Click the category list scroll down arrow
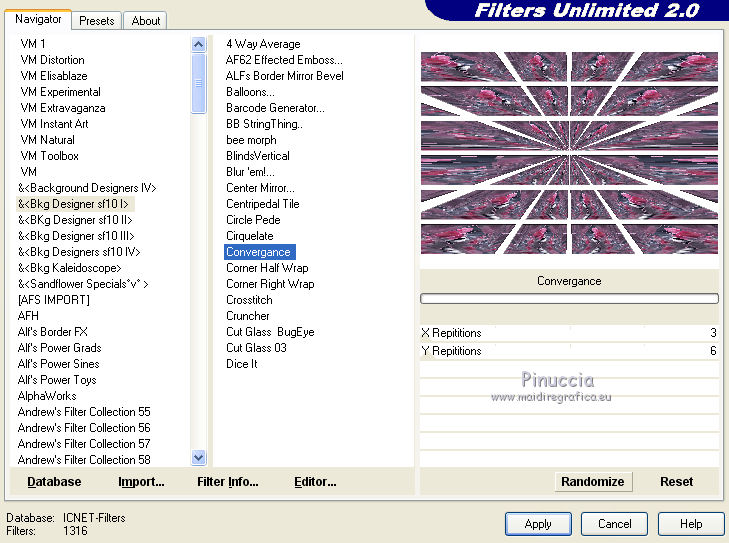 (199, 457)
